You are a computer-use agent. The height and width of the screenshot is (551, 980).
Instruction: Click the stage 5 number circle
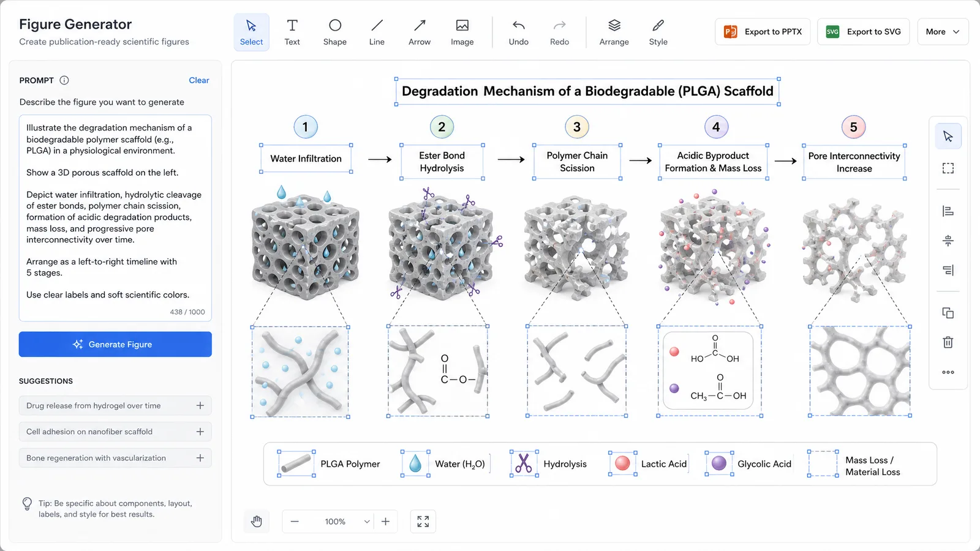pyautogui.click(x=853, y=127)
